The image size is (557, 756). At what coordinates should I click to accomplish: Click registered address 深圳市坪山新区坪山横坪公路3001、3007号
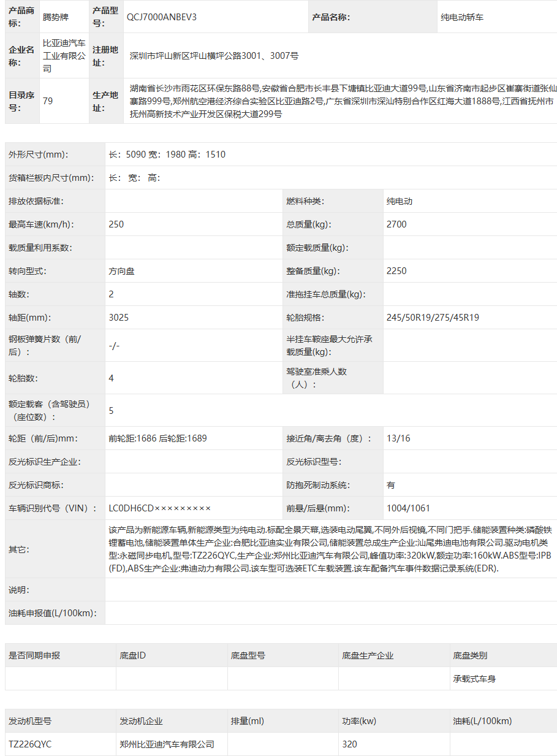coord(214,56)
